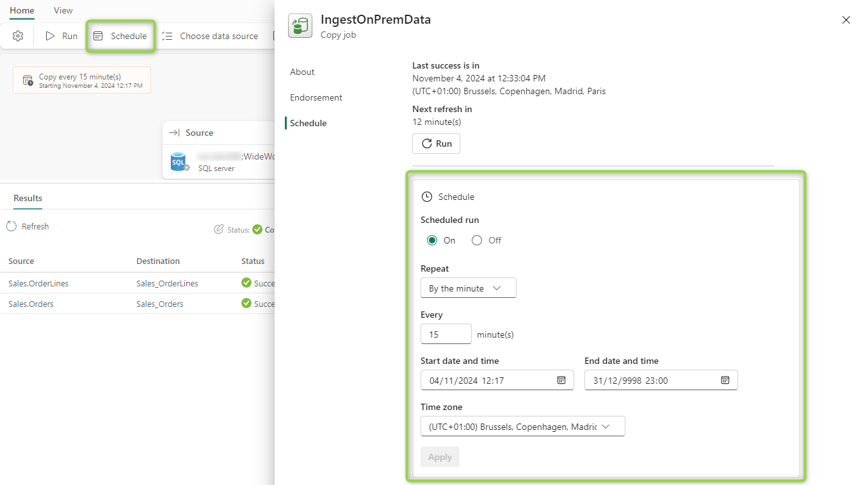Click the green status check icon next to Status
The width and height of the screenshot is (868, 485).
point(257,229)
